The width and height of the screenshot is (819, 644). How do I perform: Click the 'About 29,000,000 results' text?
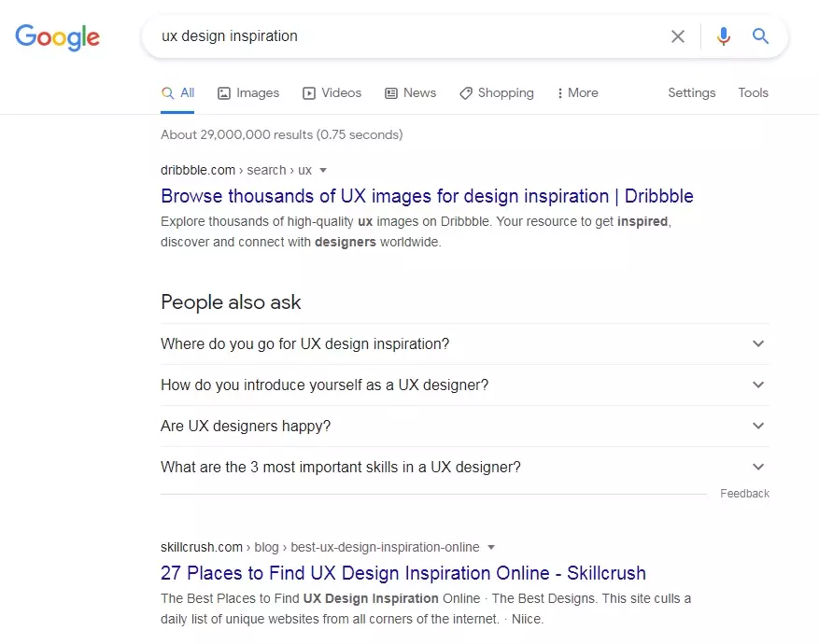pyautogui.click(x=281, y=134)
